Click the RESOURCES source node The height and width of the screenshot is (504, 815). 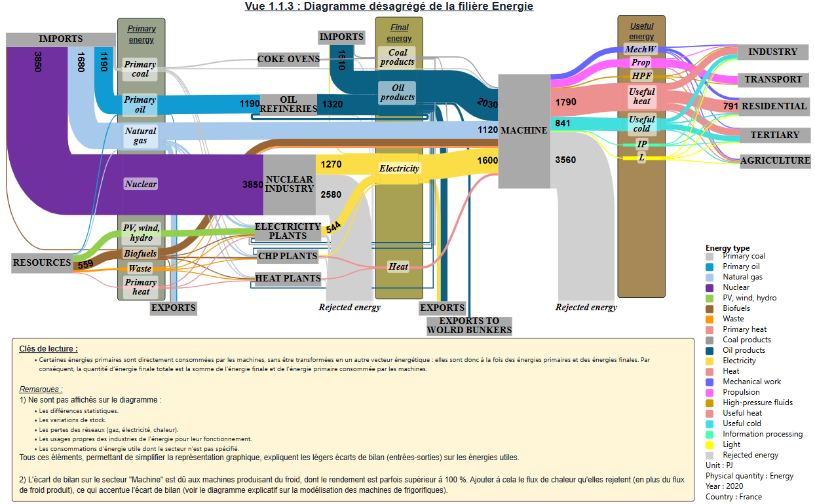tap(42, 262)
